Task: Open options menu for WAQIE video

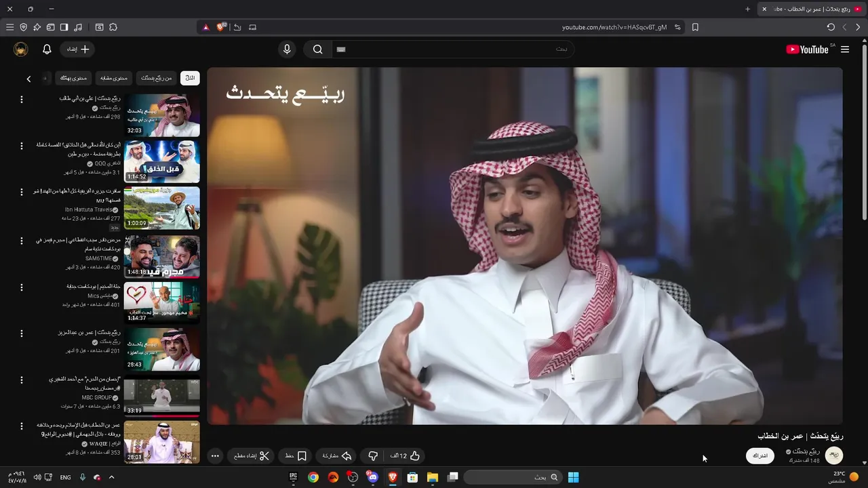Action: tap(21, 426)
